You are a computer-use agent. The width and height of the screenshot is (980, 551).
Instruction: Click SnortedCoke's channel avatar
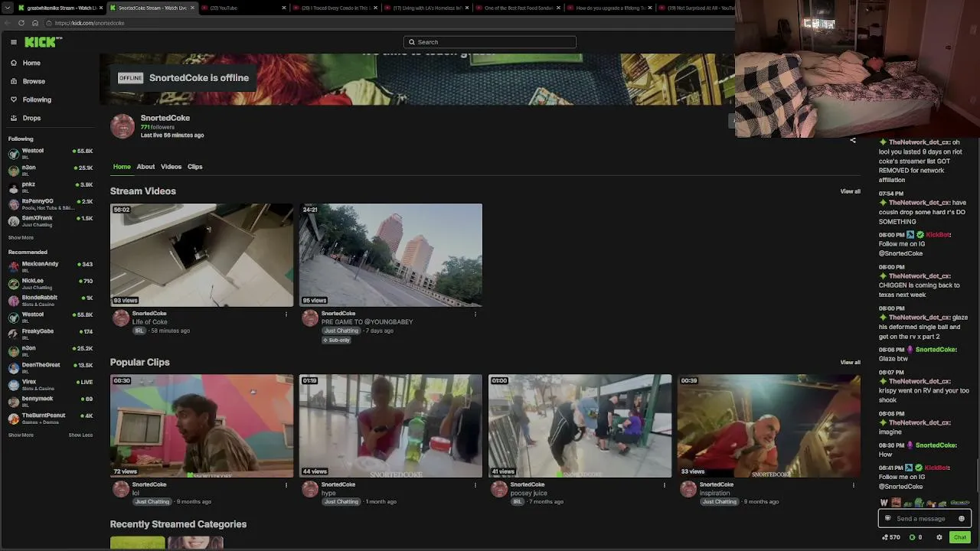pyautogui.click(x=122, y=126)
